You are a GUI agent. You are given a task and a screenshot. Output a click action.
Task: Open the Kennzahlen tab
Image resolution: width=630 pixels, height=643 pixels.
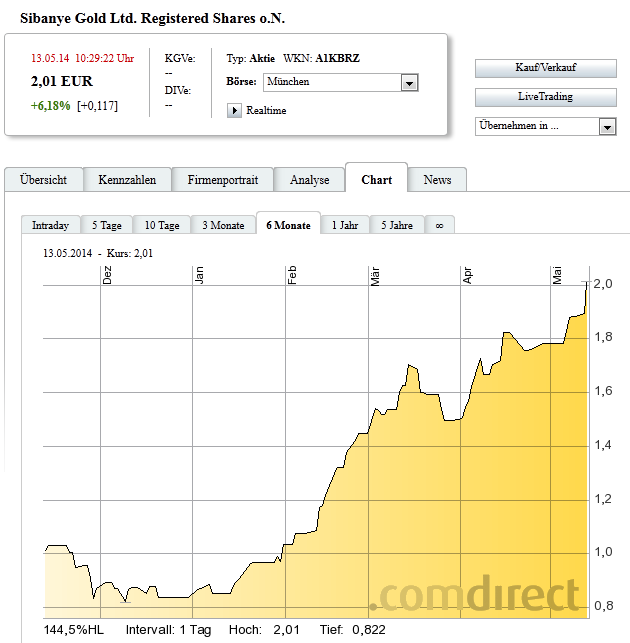(127, 180)
